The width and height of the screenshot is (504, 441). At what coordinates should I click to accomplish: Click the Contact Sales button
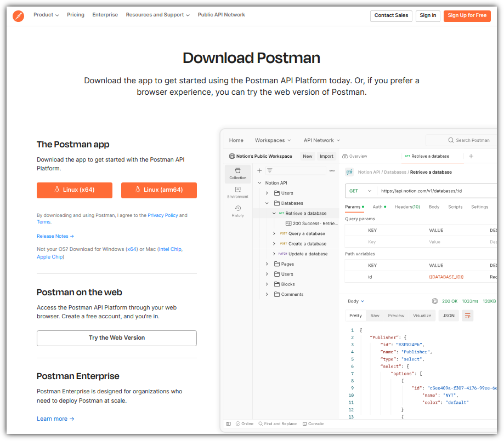tap(391, 15)
